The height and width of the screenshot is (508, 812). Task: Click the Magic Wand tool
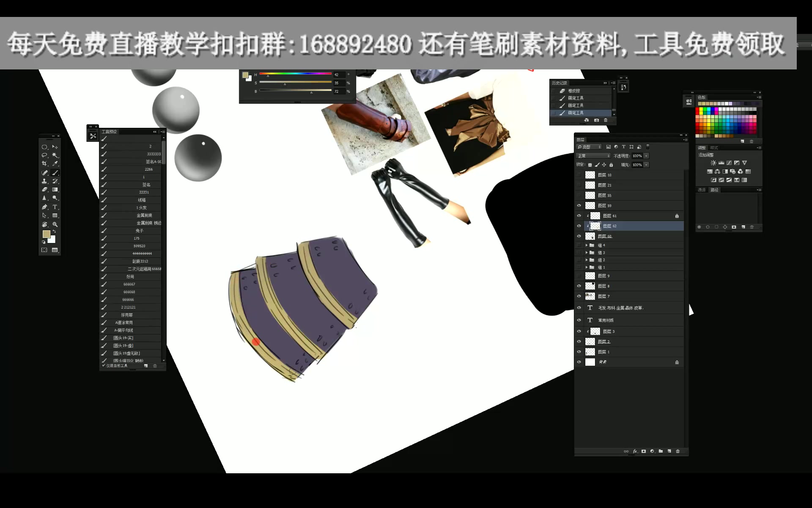coord(55,155)
